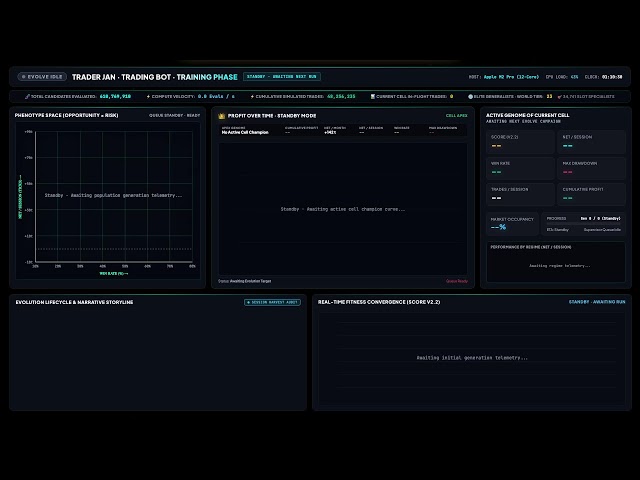Click the rocket icon beside Slot Specialists

point(560,97)
